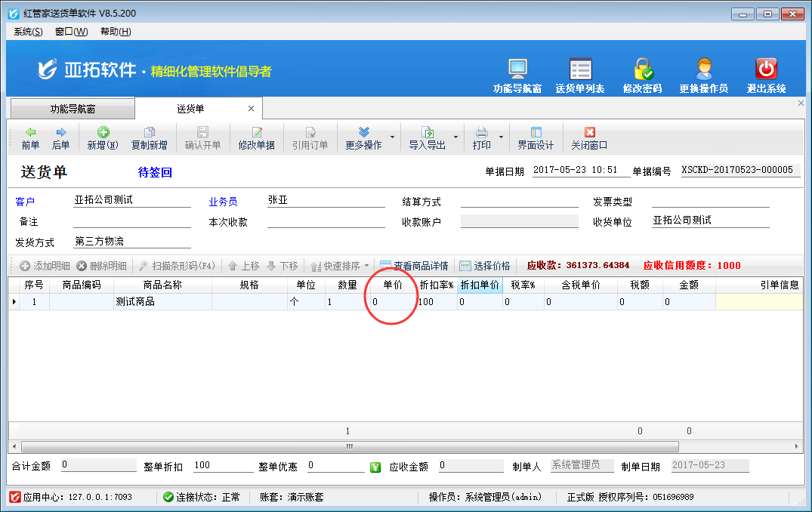The height and width of the screenshot is (512, 812).
Task: Create new delivery note with 新增
Action: [x=103, y=138]
